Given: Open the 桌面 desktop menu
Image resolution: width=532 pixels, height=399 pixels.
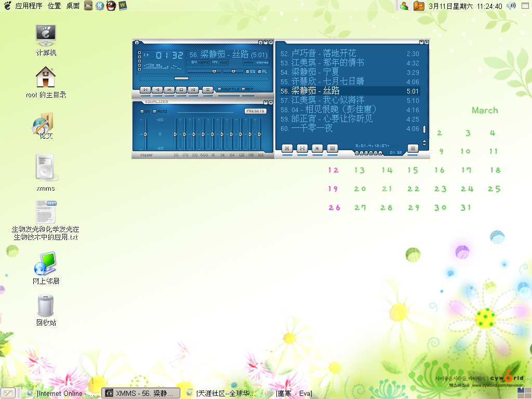Looking at the screenshot, I should [73, 6].
